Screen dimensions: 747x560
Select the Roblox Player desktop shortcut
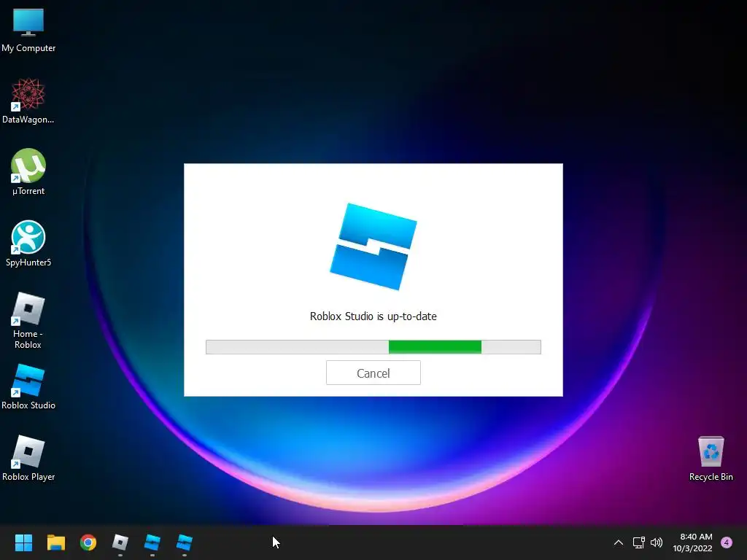[x=28, y=458]
